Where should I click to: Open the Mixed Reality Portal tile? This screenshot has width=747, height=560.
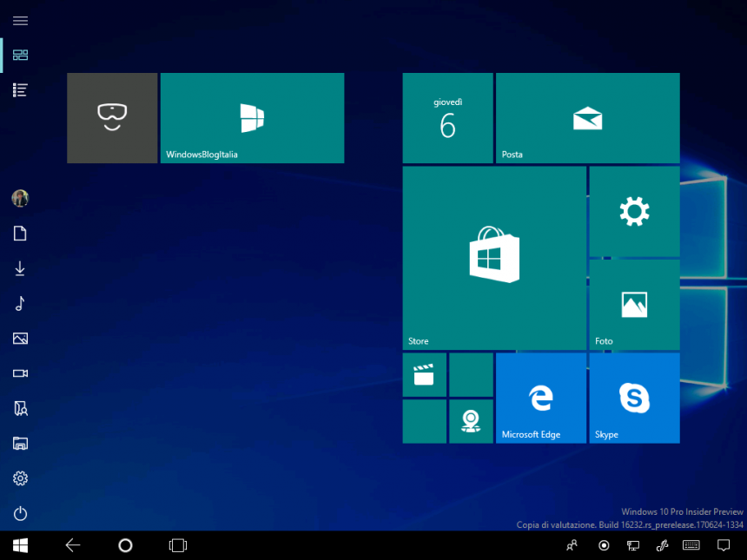[112, 118]
